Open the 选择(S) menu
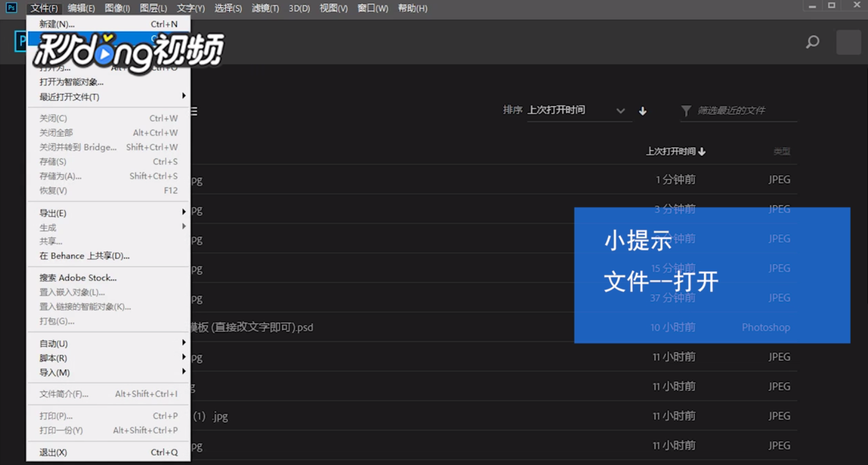This screenshot has height=465, width=868. tap(228, 8)
